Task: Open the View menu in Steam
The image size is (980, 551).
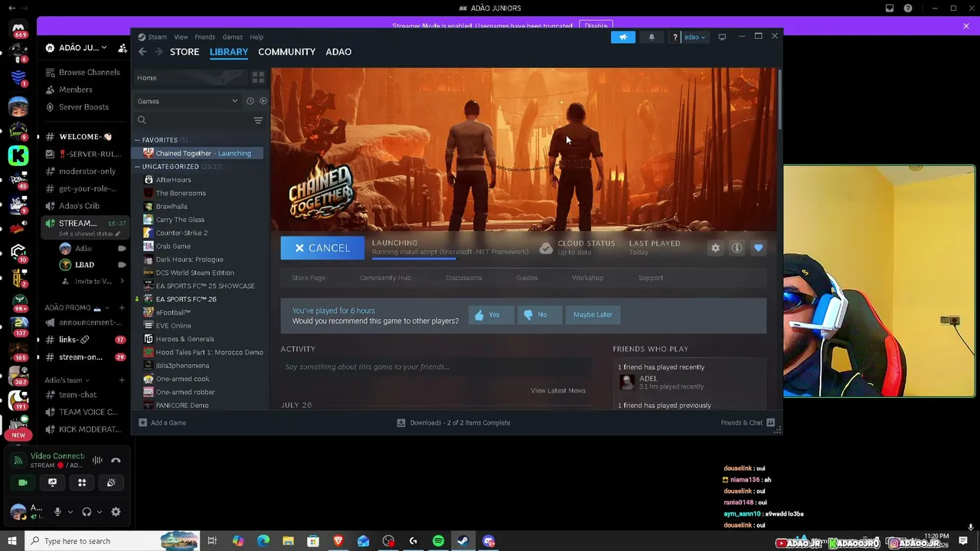Action: [181, 37]
